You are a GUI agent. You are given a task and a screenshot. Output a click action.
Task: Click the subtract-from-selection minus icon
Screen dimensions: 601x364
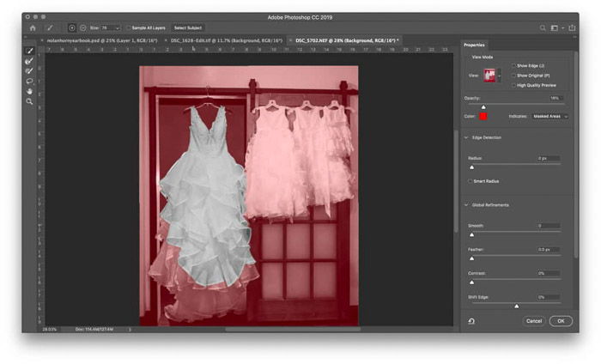[82, 27]
